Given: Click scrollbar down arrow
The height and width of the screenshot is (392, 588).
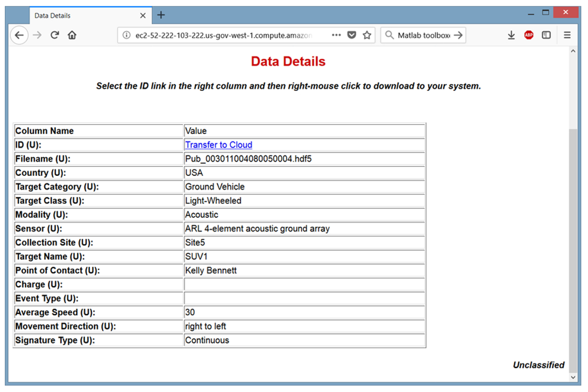Looking at the screenshot, I should (x=573, y=377).
